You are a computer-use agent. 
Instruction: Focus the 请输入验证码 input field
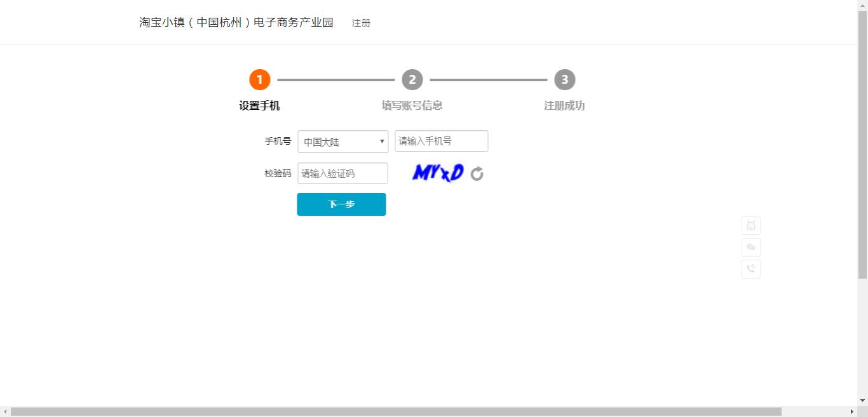pos(342,173)
